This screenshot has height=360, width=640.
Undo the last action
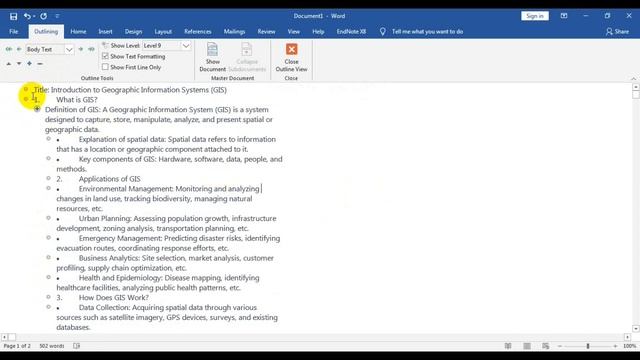click(27, 16)
